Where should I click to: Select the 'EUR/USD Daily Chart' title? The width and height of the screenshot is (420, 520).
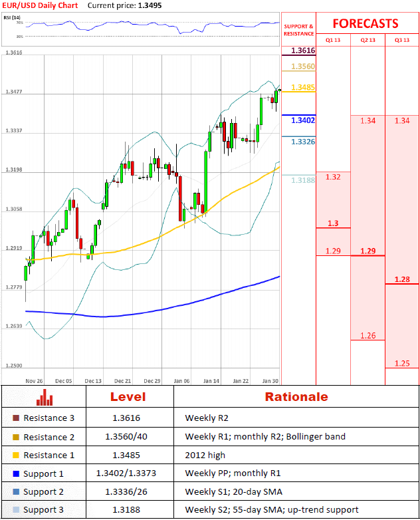pyautogui.click(x=40, y=5)
